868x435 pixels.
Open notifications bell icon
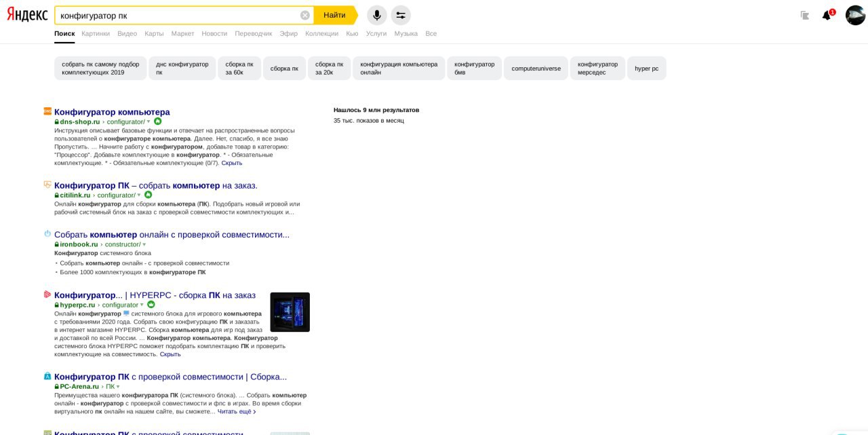(x=827, y=15)
